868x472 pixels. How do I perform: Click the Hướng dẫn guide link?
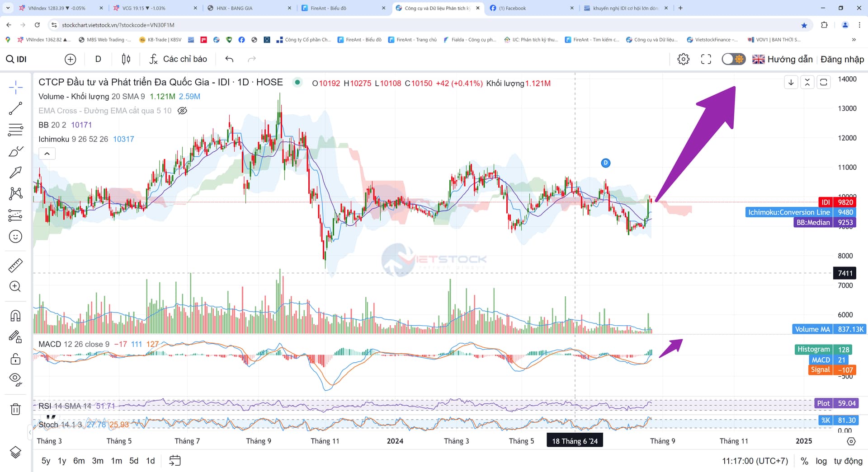pyautogui.click(x=790, y=59)
